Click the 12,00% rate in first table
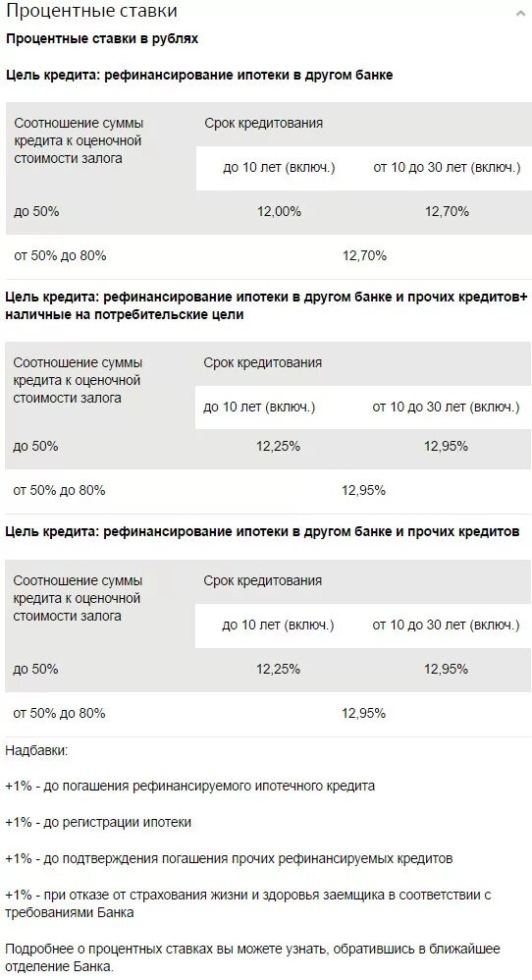Viewport: 532px width, 980px height. [279, 211]
